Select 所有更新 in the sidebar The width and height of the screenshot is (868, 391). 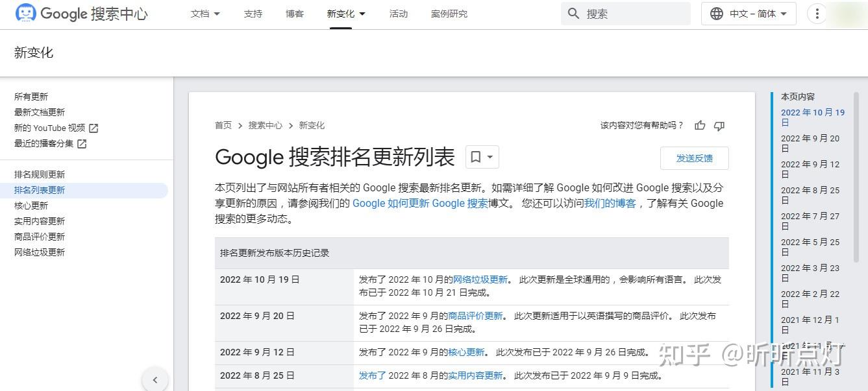pos(31,97)
